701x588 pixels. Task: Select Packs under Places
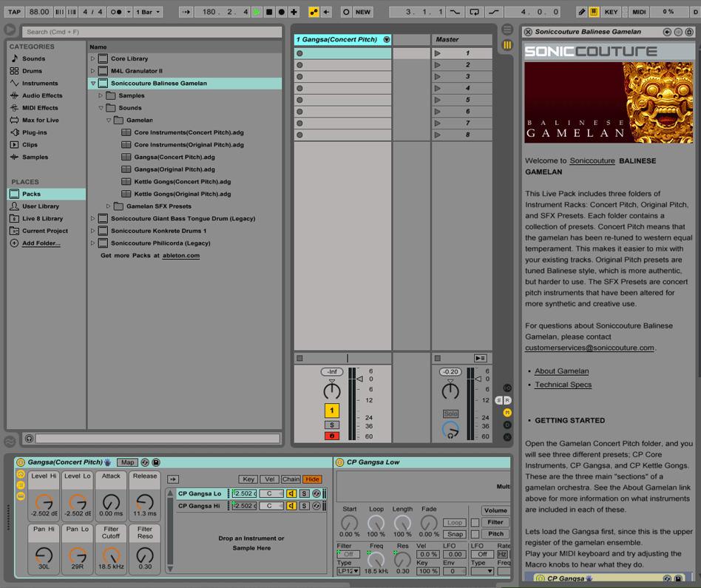pos(47,194)
